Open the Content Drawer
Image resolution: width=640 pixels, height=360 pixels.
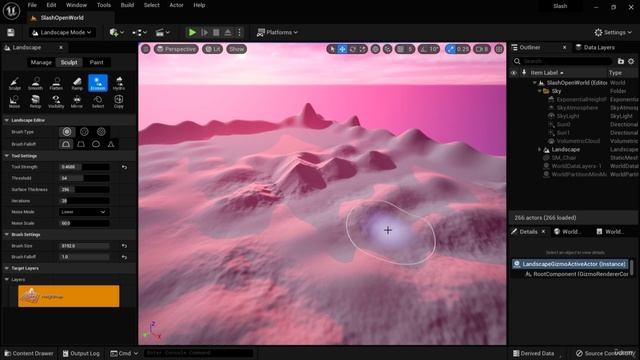point(29,353)
